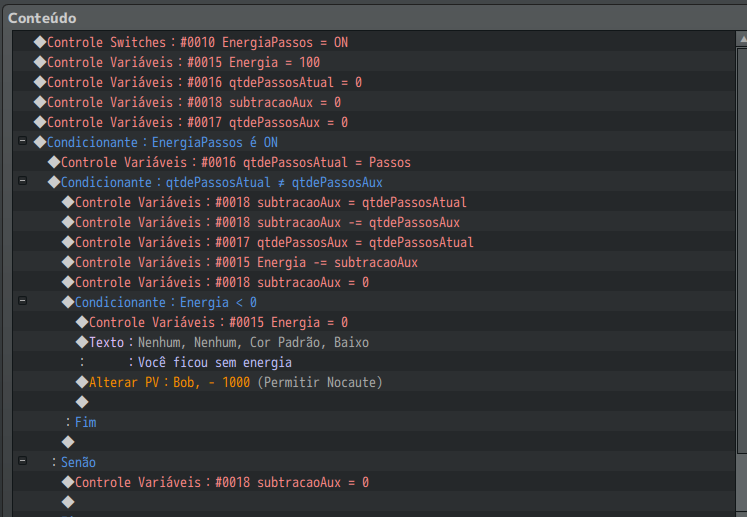Viewport: 747px width, 517px height.
Task: Click the diamond icon beside Controle Switches EnergiaPassos
Action: pyautogui.click(x=40, y=42)
